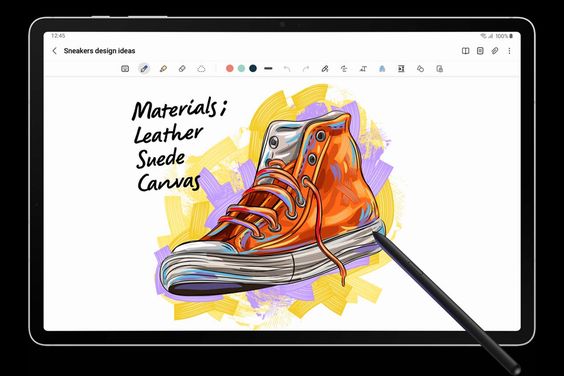Tap the clock showing 12:45
Screen dimensions: 564x376
click(x=58, y=36)
